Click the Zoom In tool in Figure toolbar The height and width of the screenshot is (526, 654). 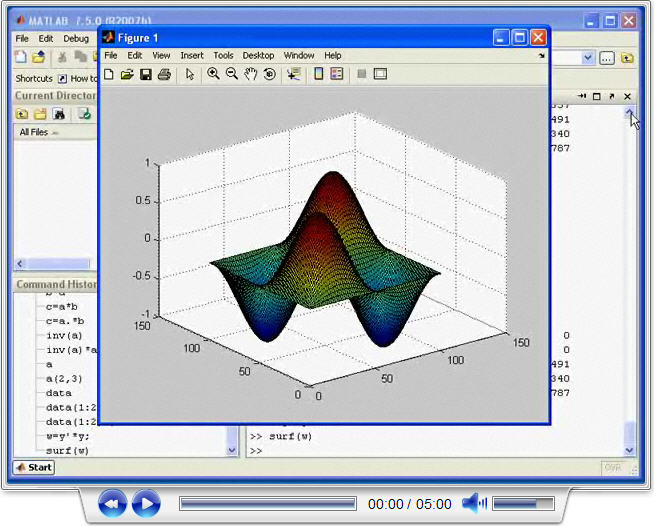[x=213, y=74]
